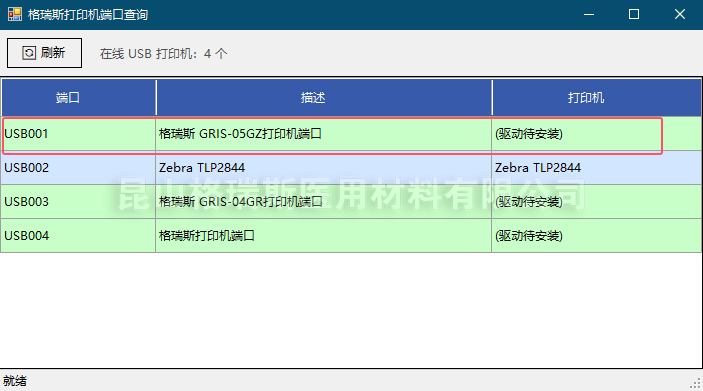Close the 格瑞斯打印机端口查询 window
Screen dimensions: 703x391
(680, 14)
